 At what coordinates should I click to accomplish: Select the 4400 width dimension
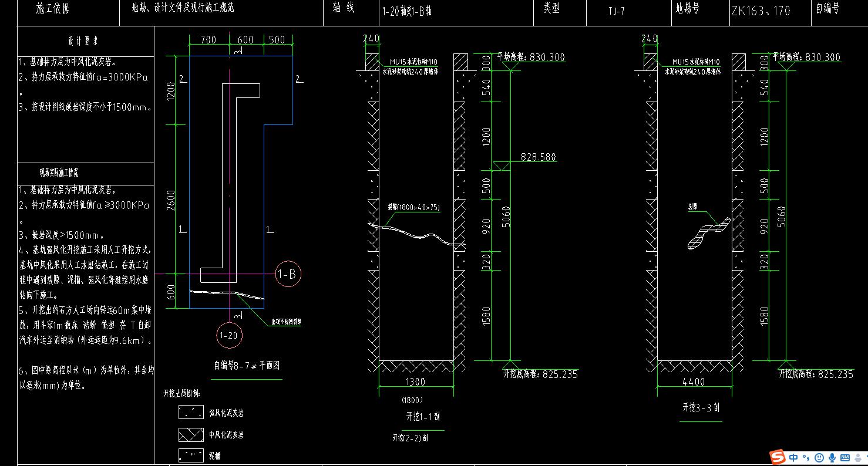point(694,382)
